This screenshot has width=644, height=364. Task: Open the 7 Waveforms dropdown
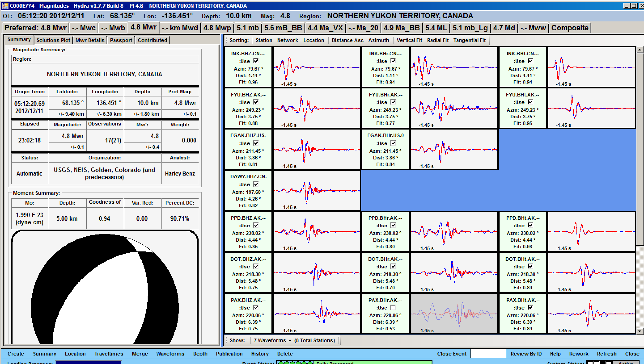pos(272,340)
